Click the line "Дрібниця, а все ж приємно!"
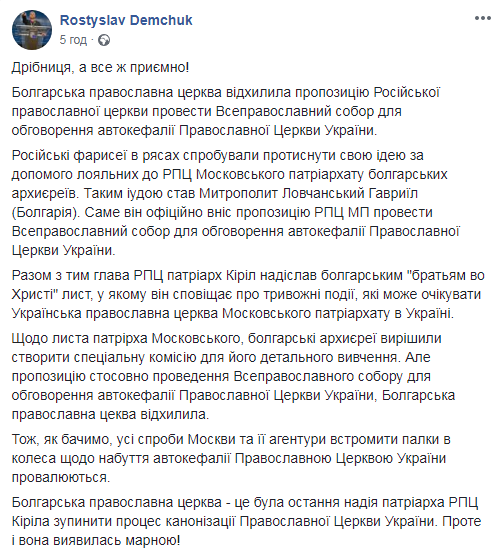 coord(101,67)
